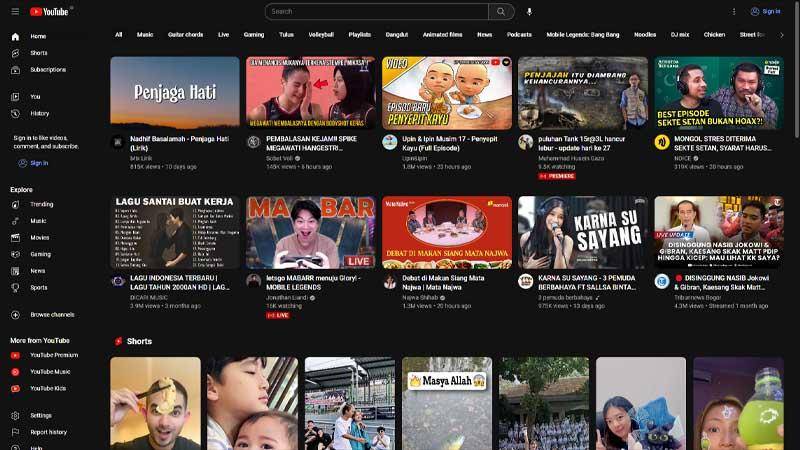Open the NOICE channel avatar
This screenshot has height=450, width=800.
[x=662, y=142]
